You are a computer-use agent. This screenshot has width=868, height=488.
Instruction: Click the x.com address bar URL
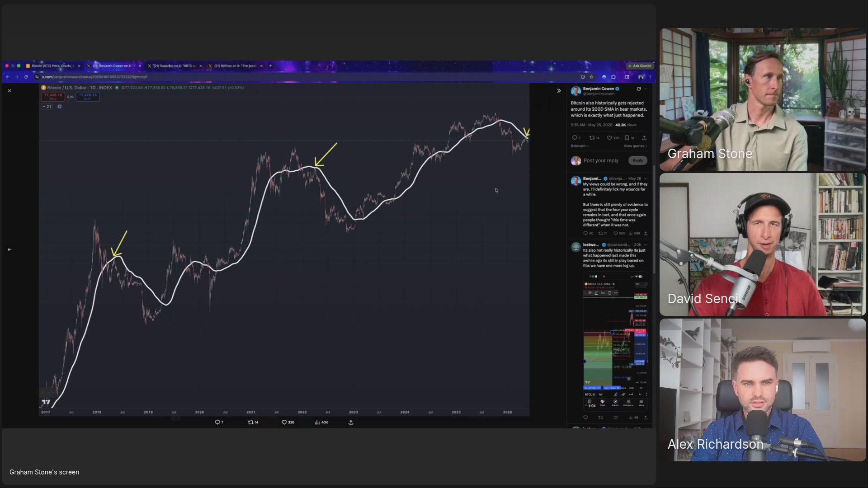tap(95, 77)
